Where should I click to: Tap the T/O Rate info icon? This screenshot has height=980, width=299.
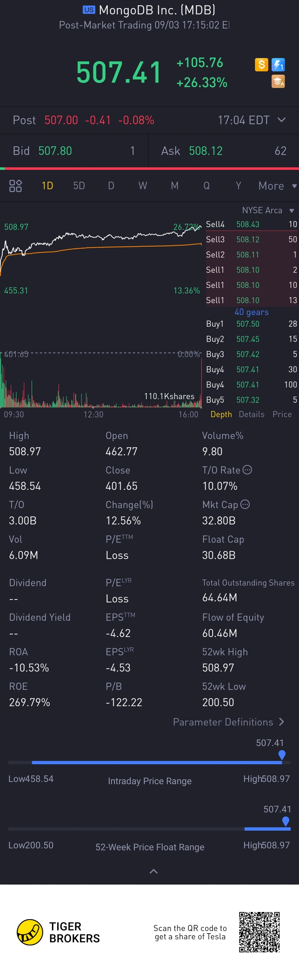pos(247,470)
